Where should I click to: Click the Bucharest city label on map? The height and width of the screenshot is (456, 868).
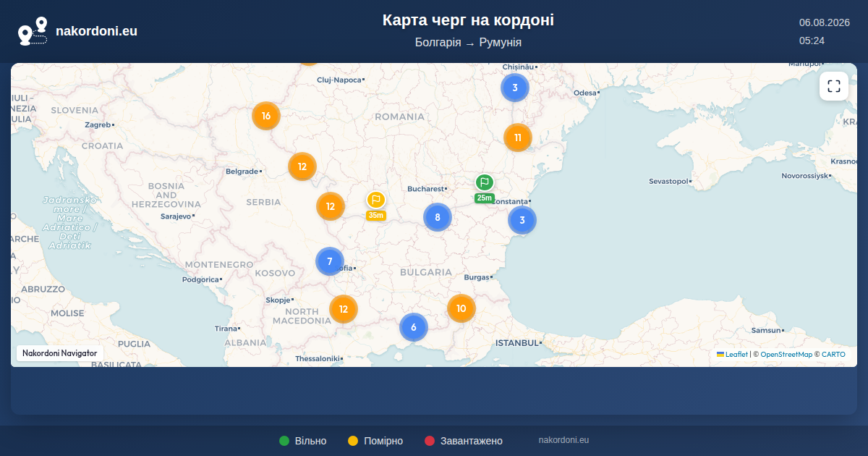click(x=425, y=189)
